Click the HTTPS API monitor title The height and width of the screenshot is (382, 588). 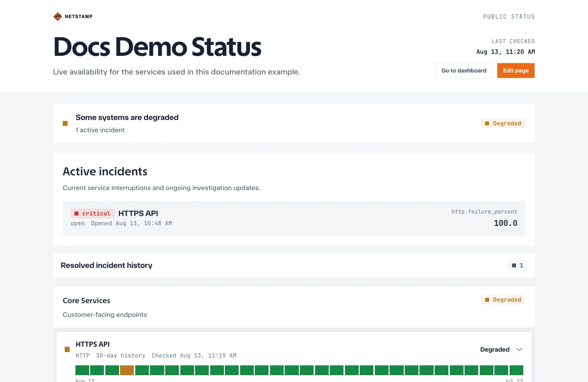93,344
